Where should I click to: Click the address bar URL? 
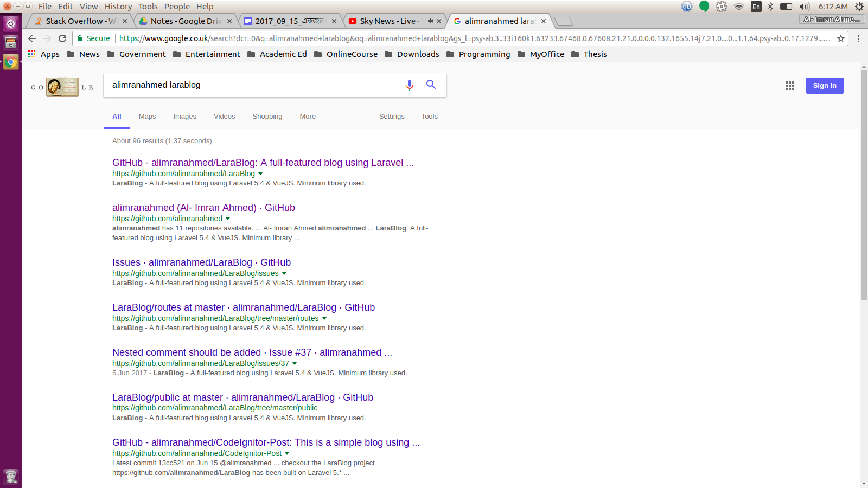tap(475, 38)
